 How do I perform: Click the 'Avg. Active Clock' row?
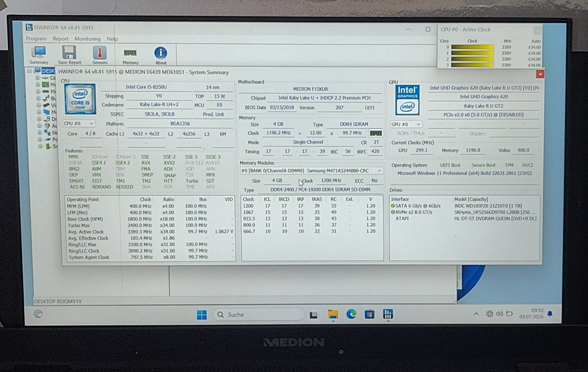[150, 232]
